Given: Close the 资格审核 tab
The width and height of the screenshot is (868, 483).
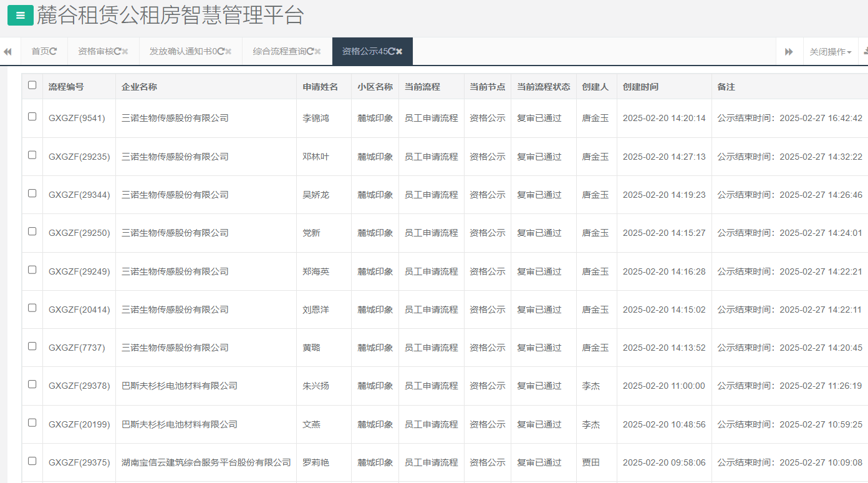Looking at the screenshot, I should tap(125, 51).
